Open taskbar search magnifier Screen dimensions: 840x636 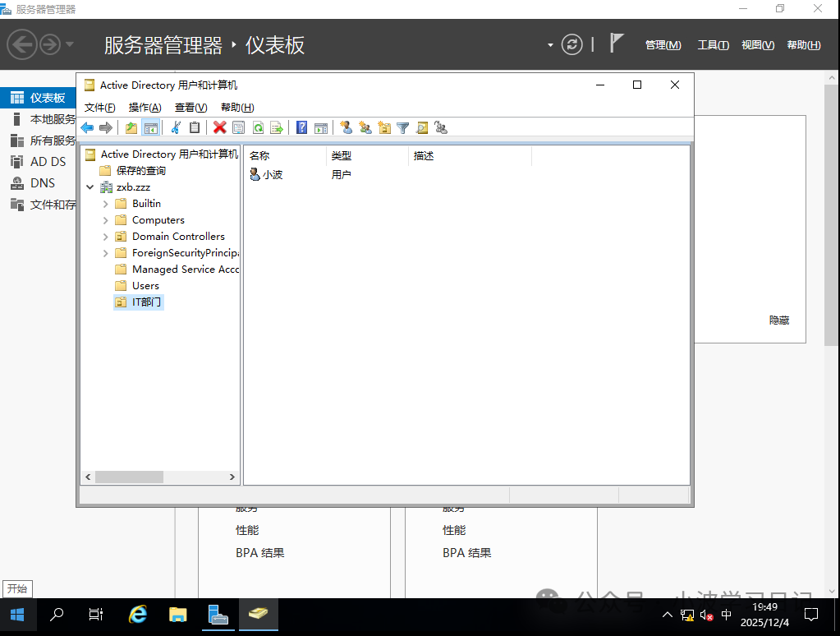57,615
